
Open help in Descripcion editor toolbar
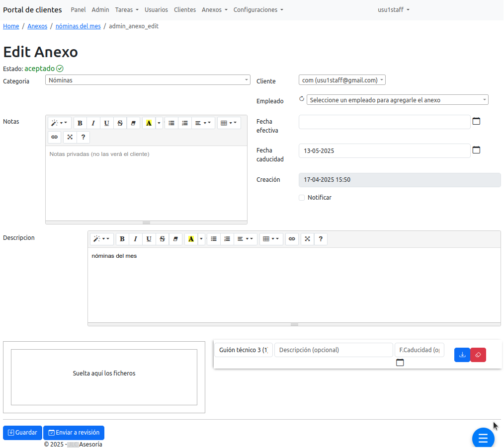[321, 239]
